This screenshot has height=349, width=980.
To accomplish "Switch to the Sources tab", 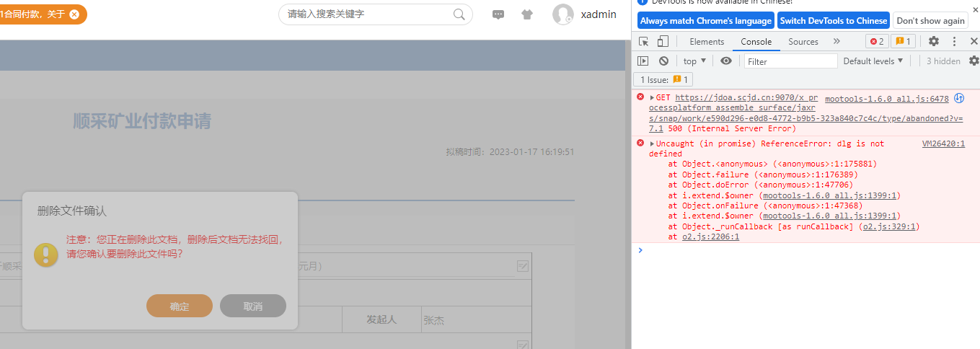I will pos(803,41).
